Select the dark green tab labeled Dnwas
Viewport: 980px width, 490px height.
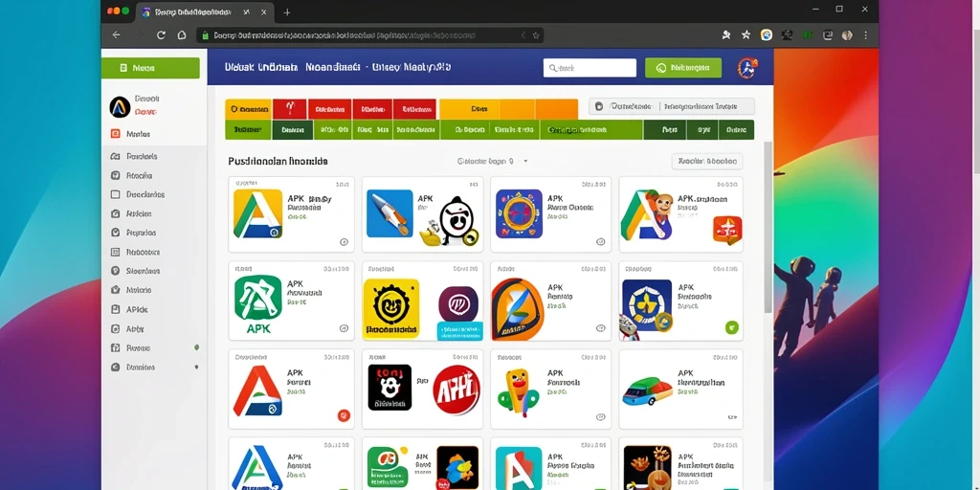[x=292, y=130]
